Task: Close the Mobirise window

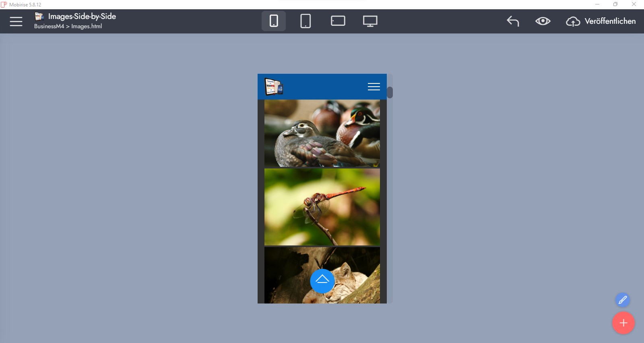Action: [634, 4]
